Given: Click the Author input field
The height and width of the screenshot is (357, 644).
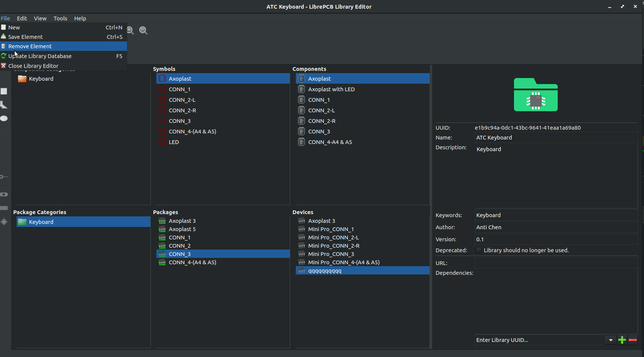Looking at the screenshot, I should coord(556,227).
